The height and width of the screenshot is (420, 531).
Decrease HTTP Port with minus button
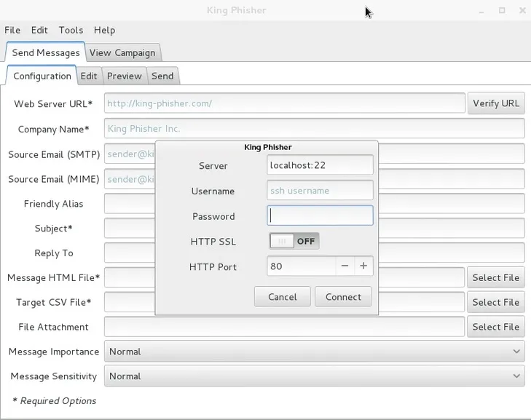[345, 266]
